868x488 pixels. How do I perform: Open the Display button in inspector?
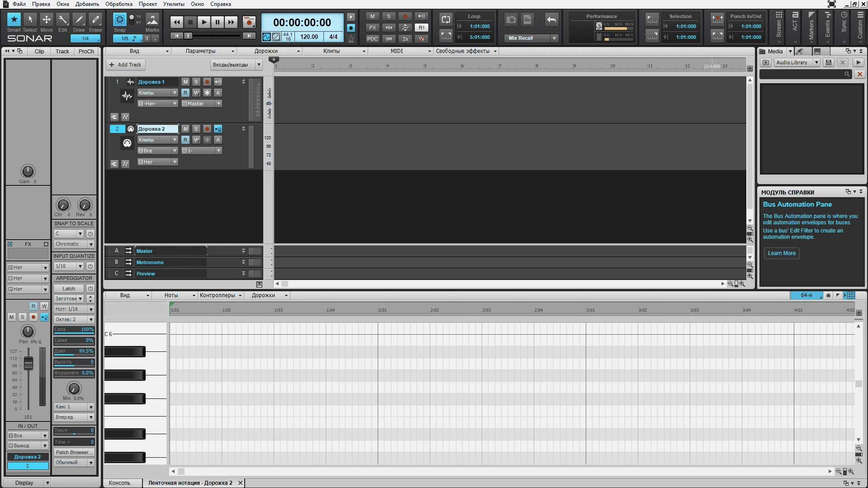point(28,483)
